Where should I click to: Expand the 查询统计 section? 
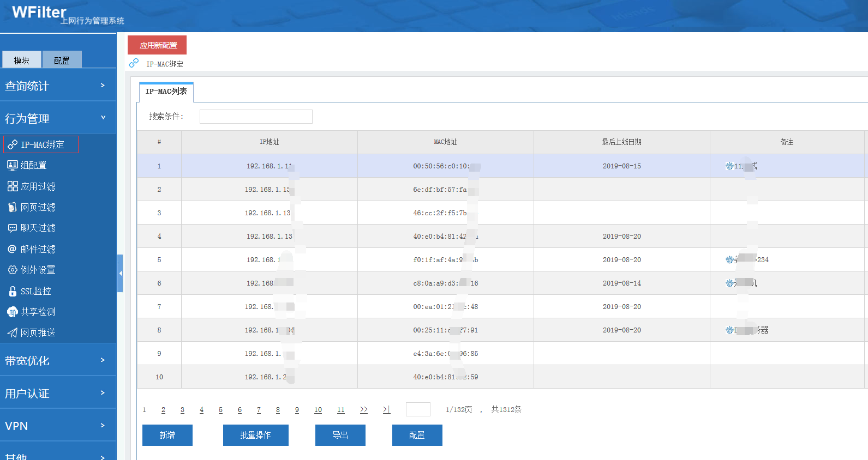(x=58, y=86)
